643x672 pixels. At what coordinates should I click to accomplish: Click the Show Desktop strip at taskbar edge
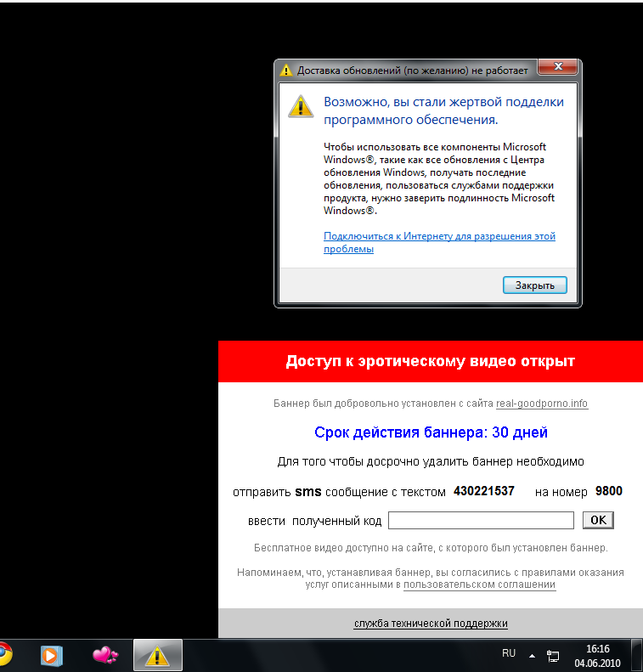point(638,655)
